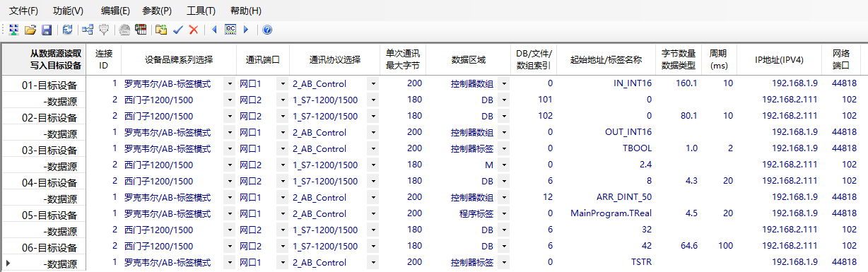Open 通讯端口 dropdown for 02-目标设备 row
The image size is (868, 272).
coord(282,116)
